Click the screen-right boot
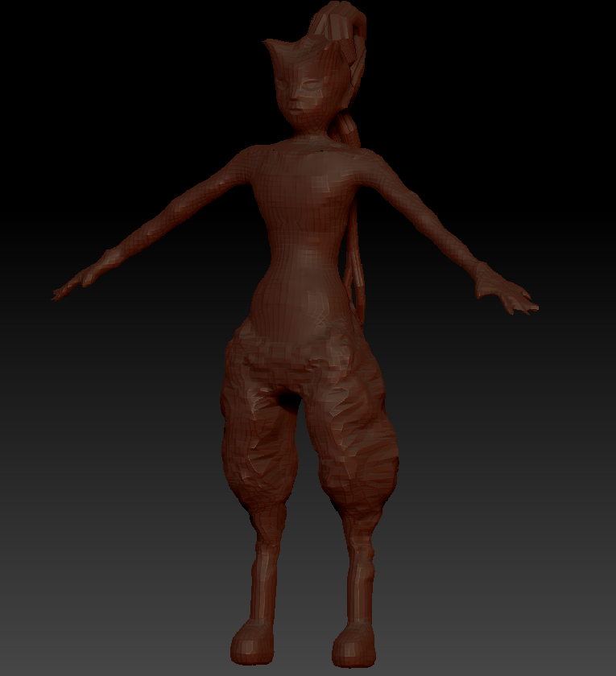Image resolution: width=616 pixels, height=676 pixels. [x=354, y=645]
